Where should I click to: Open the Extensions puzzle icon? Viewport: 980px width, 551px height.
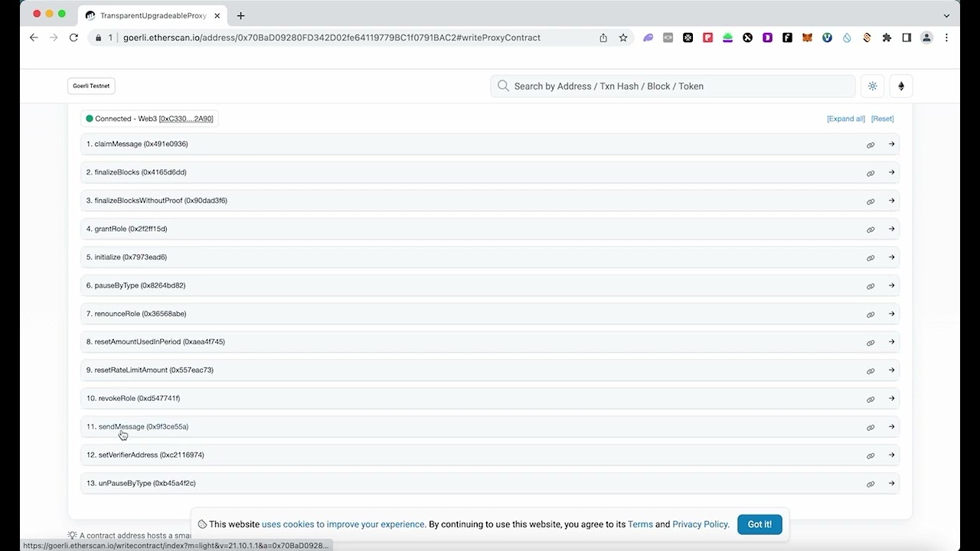[x=887, y=37]
